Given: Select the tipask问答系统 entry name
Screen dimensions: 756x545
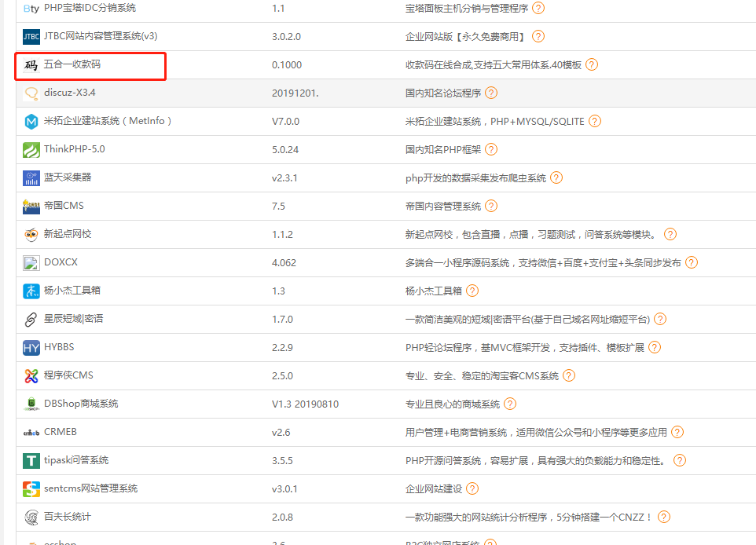Looking at the screenshot, I should pos(76,460).
